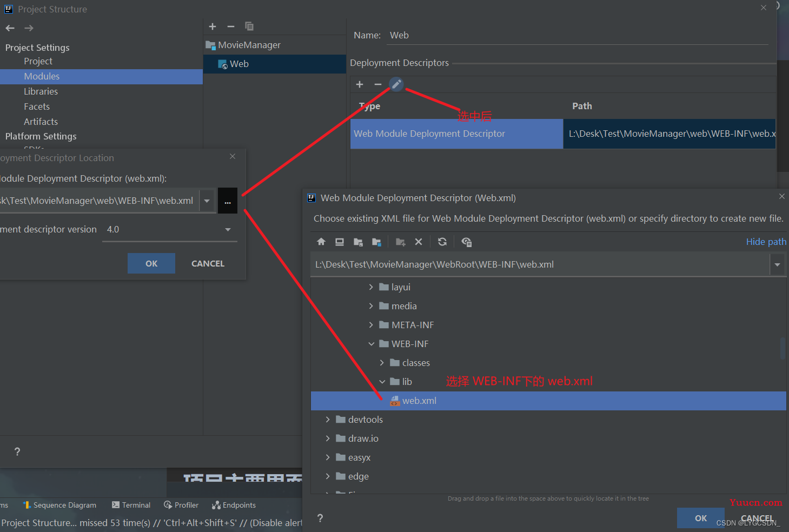Click the Path column header
The width and height of the screenshot is (789, 532).
(x=582, y=106)
